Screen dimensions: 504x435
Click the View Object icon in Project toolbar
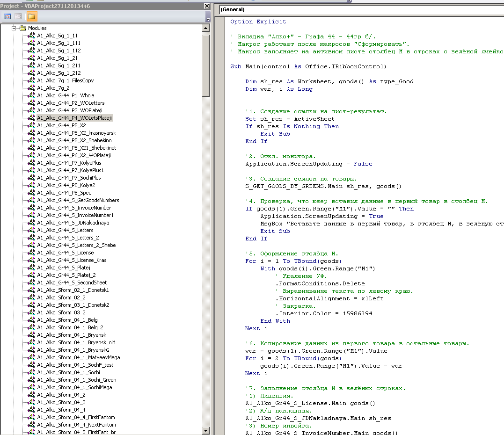coord(18,16)
